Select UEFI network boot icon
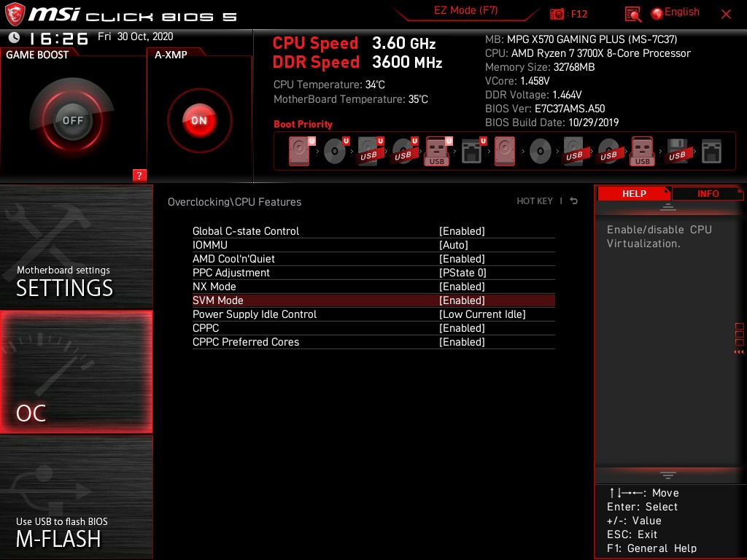Screen dimensions: 747x560 [473, 152]
